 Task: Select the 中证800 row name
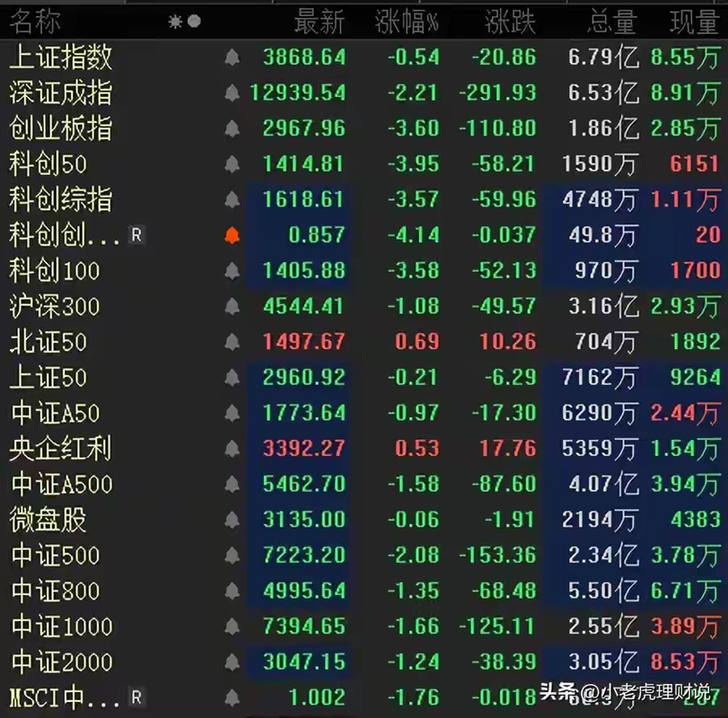point(56,591)
